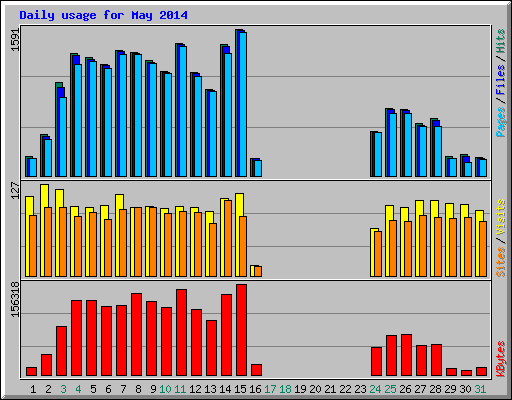Viewport: 512px width, 400px height.
Task: Select the orange sites bar for day 14
Action: (228, 238)
